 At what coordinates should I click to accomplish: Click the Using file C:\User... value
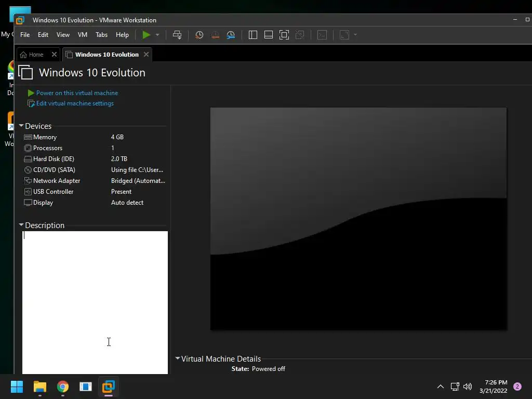pos(137,170)
